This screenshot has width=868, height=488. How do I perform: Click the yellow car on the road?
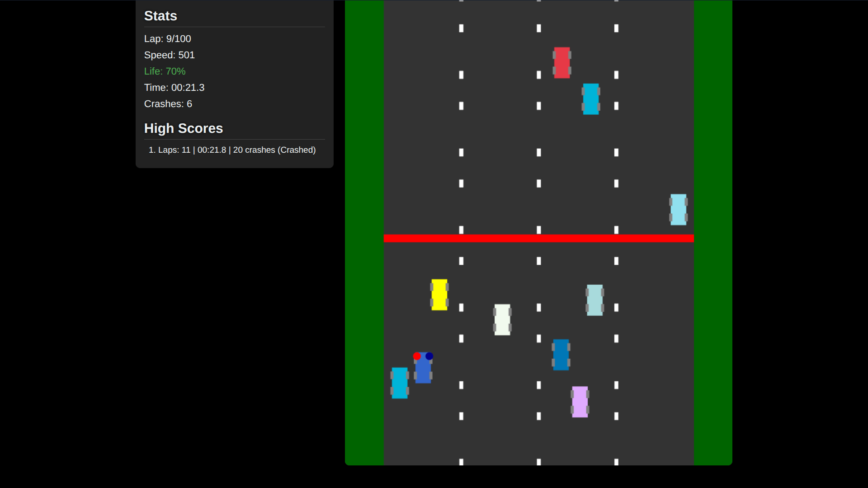439,295
